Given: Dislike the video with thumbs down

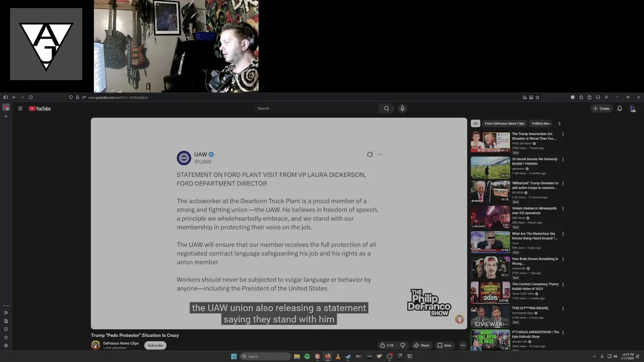Looking at the screenshot, I should (403, 345).
